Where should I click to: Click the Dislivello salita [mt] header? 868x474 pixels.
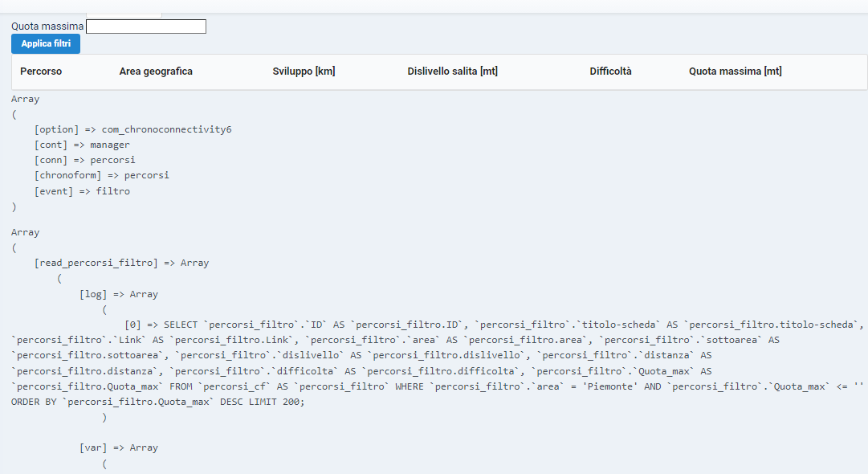pyautogui.click(x=453, y=72)
